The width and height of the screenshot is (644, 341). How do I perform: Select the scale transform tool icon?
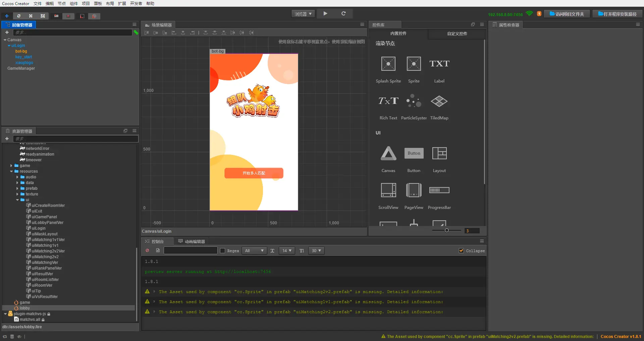(x=31, y=16)
